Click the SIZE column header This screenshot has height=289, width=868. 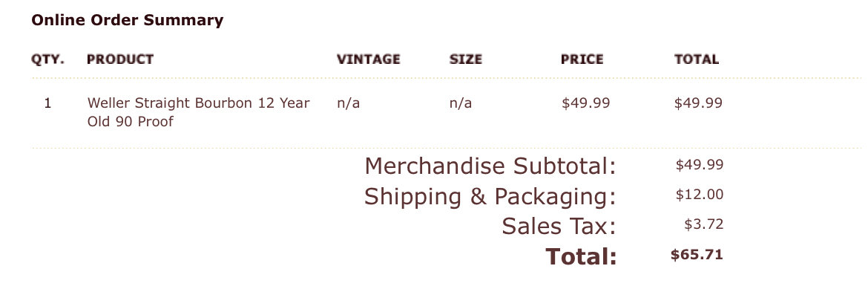(x=466, y=59)
